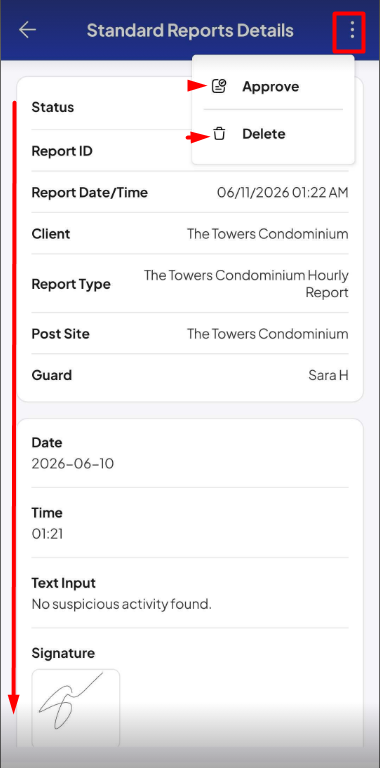Click the report date 06/11/2026 01:22 AM
Image resolution: width=380 pixels, height=768 pixels.
pyautogui.click(x=283, y=192)
